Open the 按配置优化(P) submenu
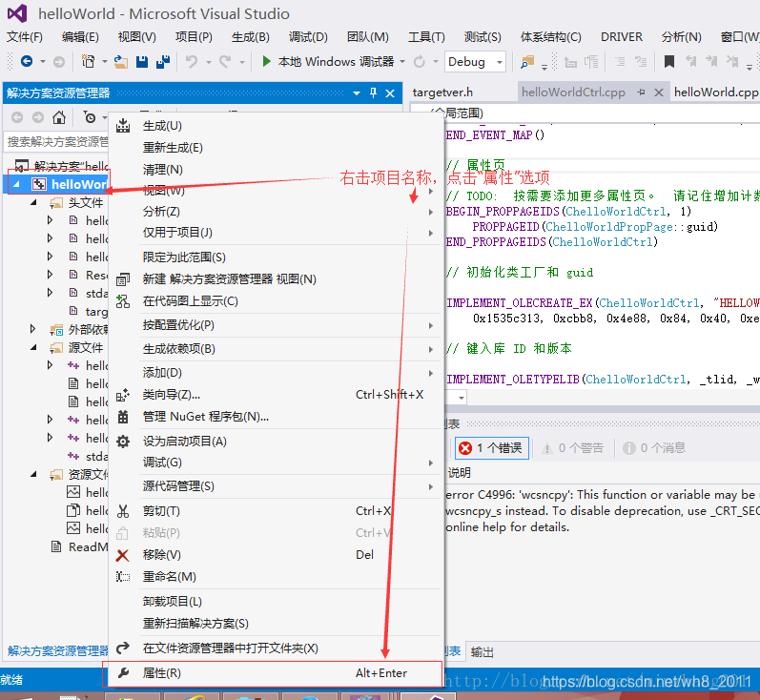 coord(276,325)
